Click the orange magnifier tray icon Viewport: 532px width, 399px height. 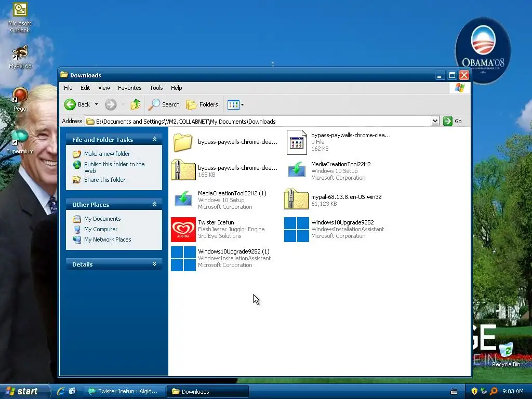[x=494, y=391]
